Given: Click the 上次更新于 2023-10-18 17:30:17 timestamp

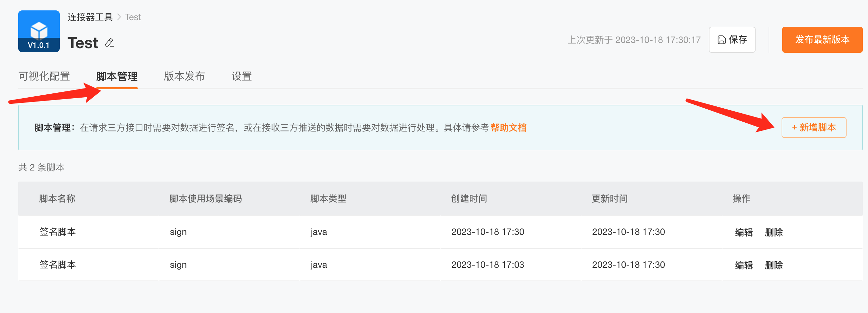Looking at the screenshot, I should point(634,40).
